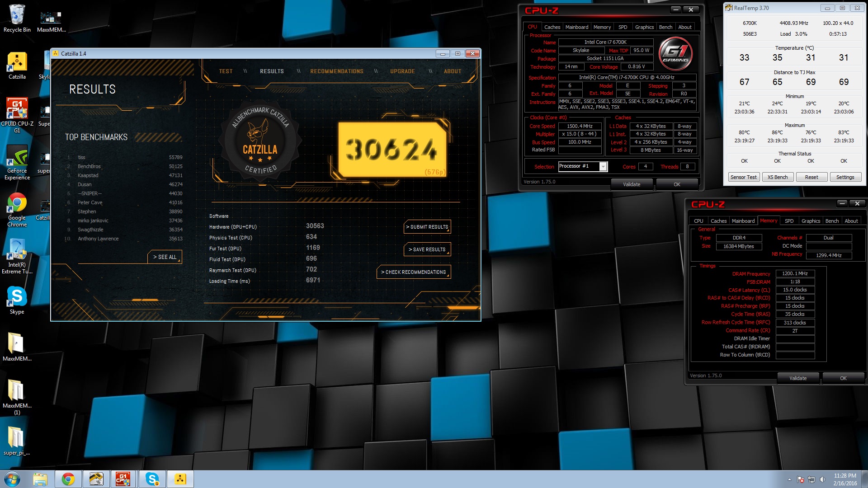This screenshot has height=488, width=868.
Task: Select the CPU-Z G1 taskbar icon
Action: (x=123, y=479)
